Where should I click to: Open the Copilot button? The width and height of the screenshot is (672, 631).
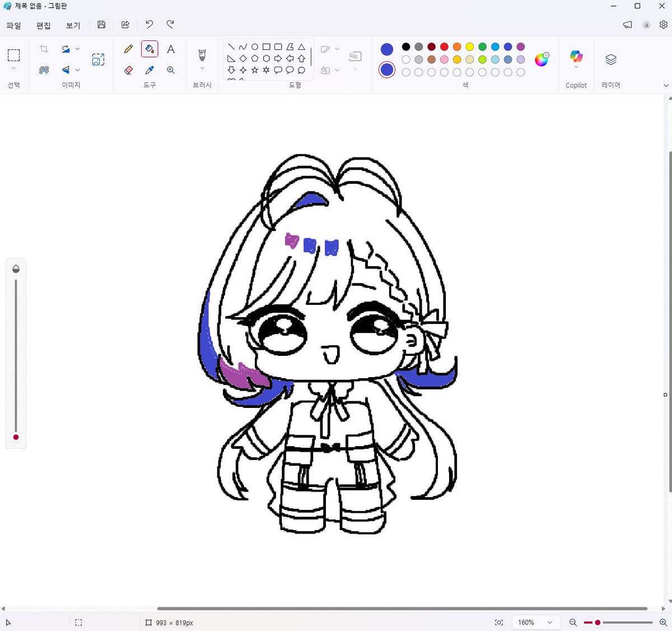tap(576, 56)
